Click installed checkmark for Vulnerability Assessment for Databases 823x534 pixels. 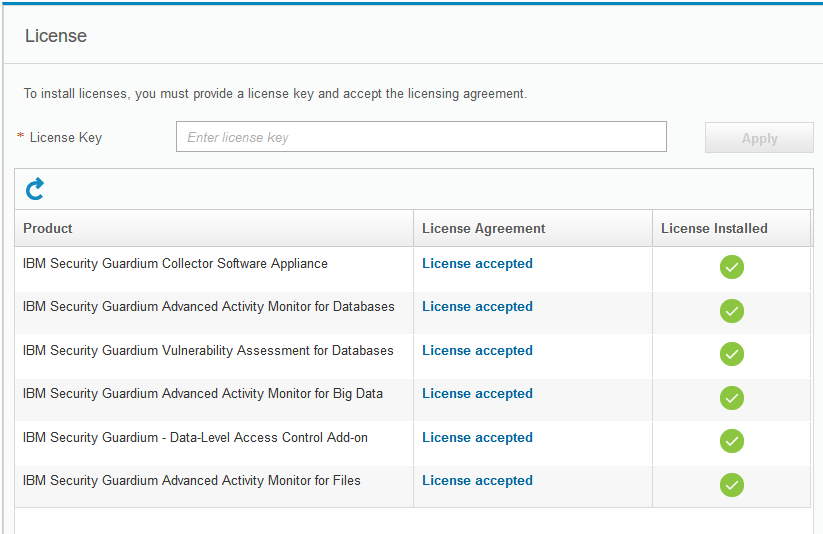(732, 354)
